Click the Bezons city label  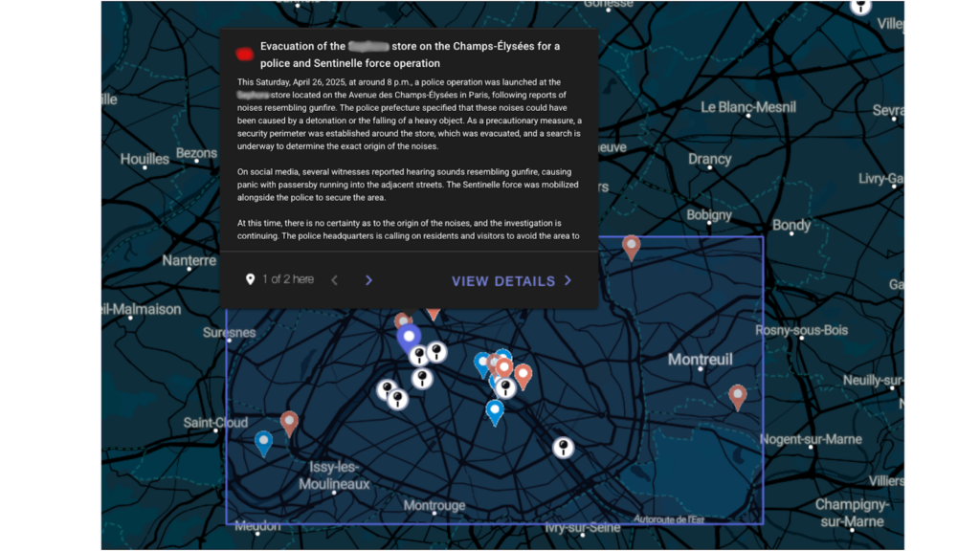tap(196, 153)
